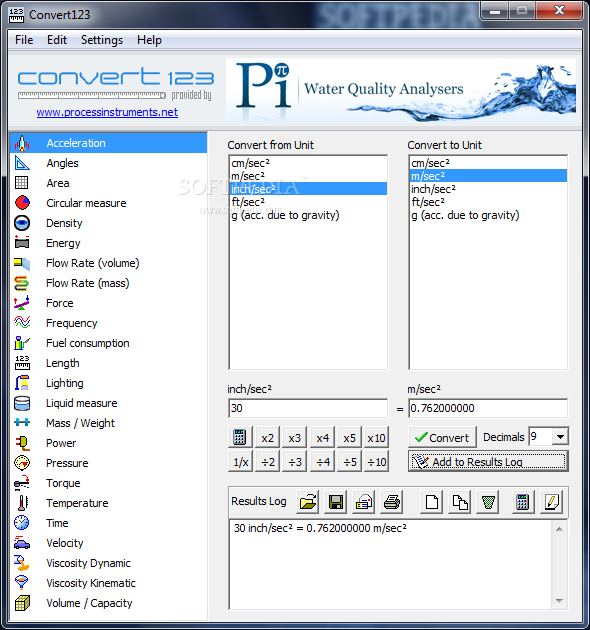Click the Energy battery icon
590x630 pixels.
[x=22, y=243]
